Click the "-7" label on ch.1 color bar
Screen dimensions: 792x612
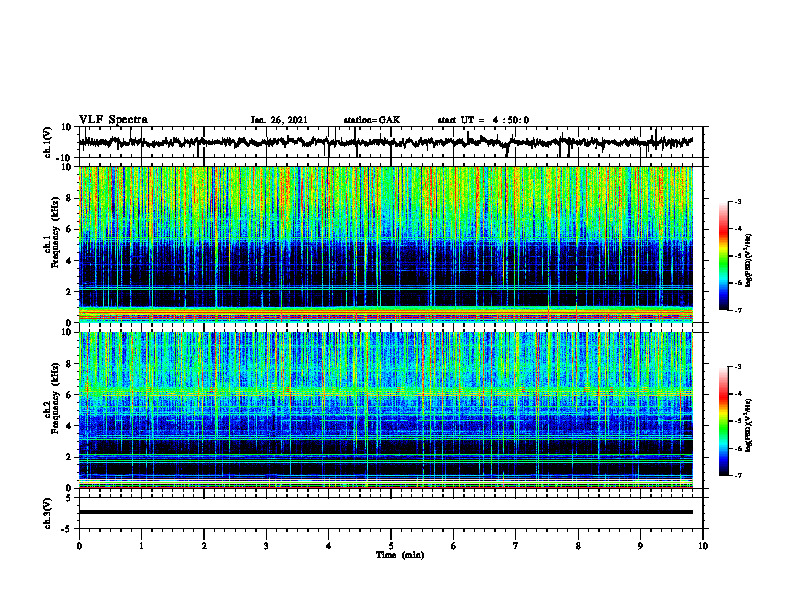click(x=738, y=310)
